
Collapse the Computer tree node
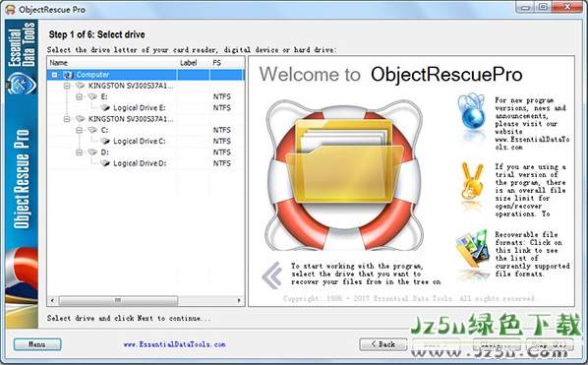[x=55, y=75]
